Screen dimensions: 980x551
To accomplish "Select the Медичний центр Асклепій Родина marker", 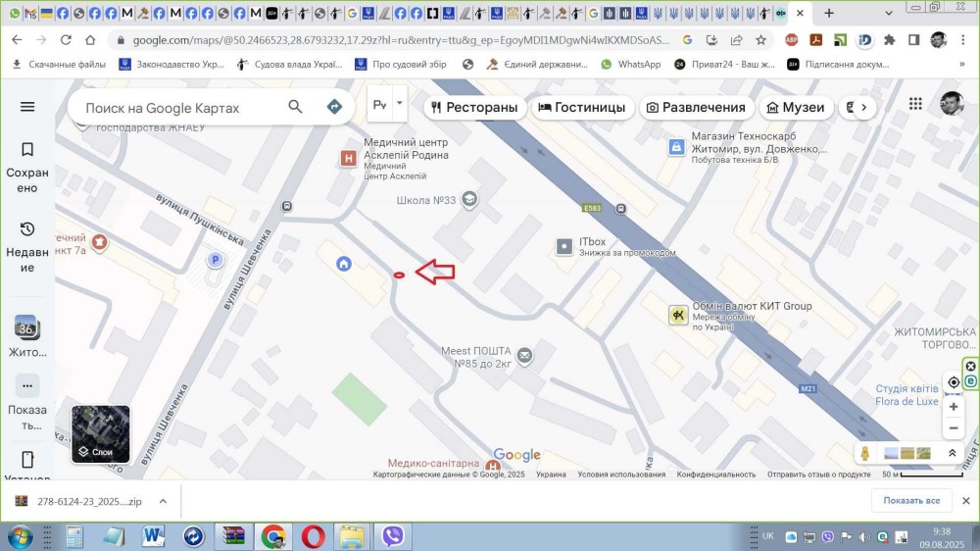I will click(x=348, y=158).
